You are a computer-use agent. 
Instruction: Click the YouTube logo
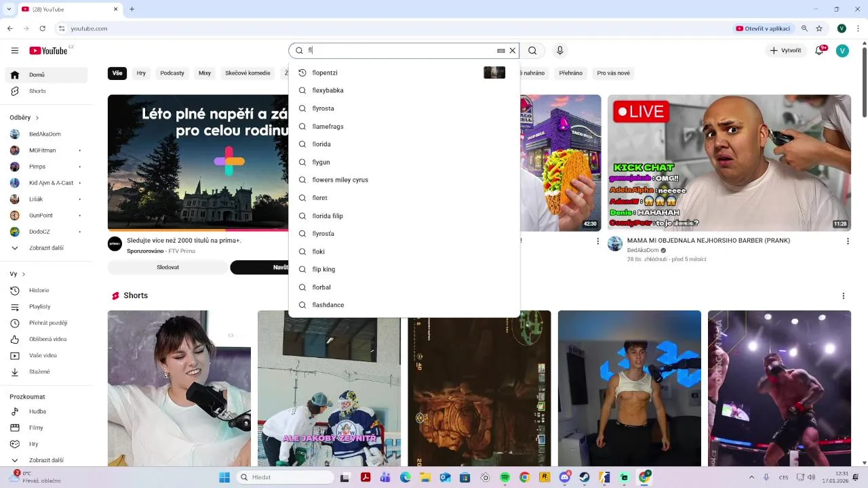(48, 51)
